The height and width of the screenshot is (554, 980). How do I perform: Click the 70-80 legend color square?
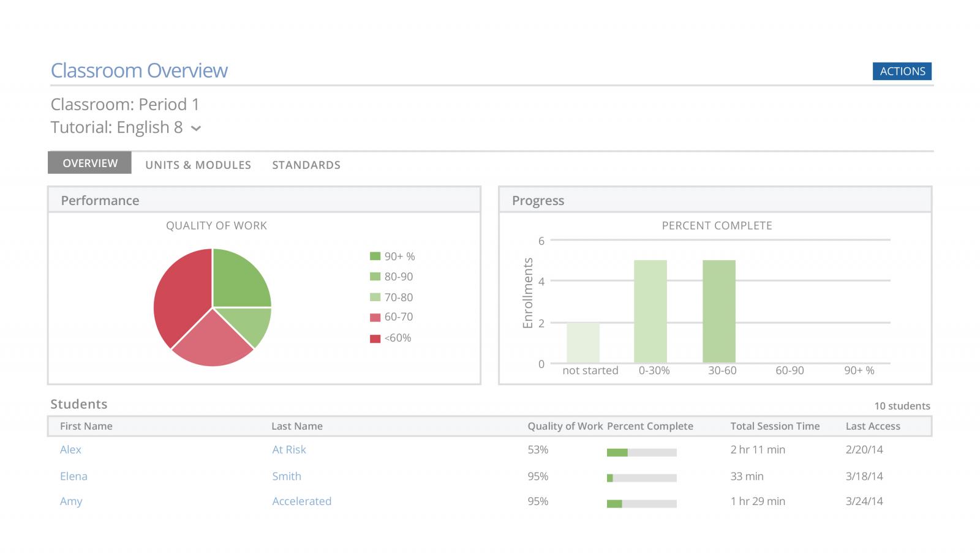375,298
